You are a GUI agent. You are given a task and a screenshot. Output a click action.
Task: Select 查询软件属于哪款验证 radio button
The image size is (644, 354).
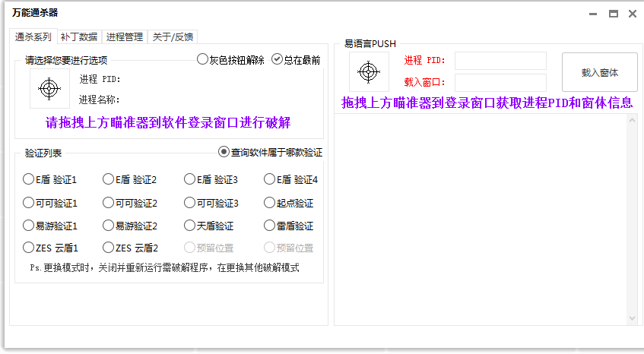[x=270, y=152]
